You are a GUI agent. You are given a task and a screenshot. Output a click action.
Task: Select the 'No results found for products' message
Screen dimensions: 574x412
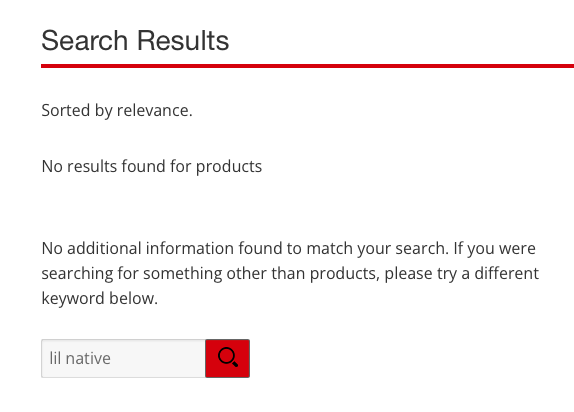click(x=152, y=166)
